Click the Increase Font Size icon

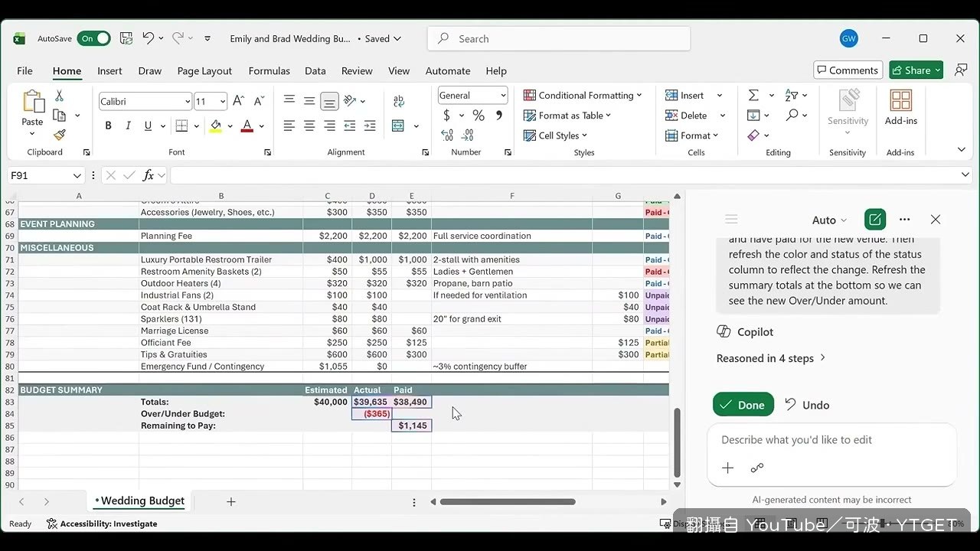pos(238,101)
